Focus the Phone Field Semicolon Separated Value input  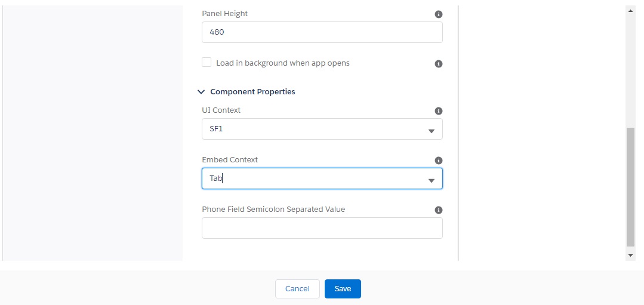(322, 228)
